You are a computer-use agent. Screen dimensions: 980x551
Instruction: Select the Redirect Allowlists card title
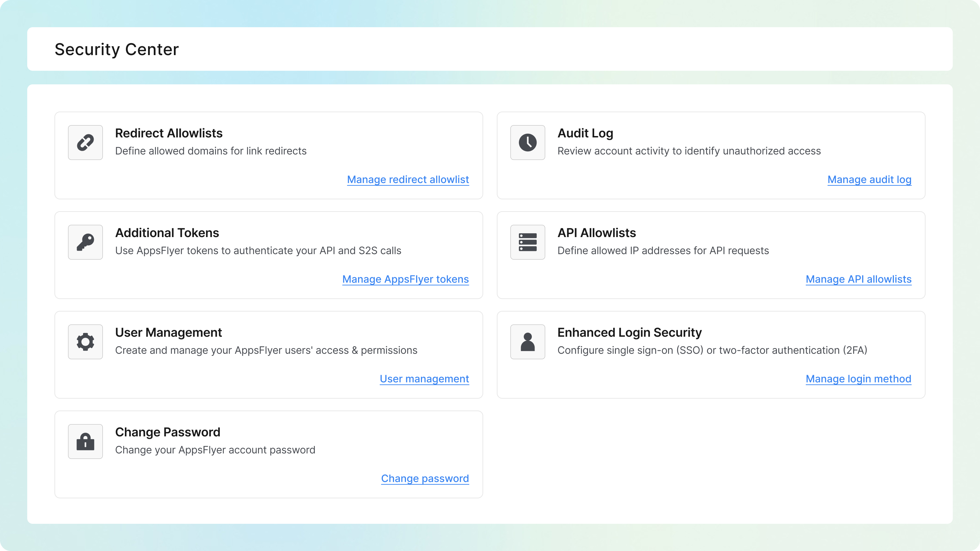pyautogui.click(x=169, y=133)
